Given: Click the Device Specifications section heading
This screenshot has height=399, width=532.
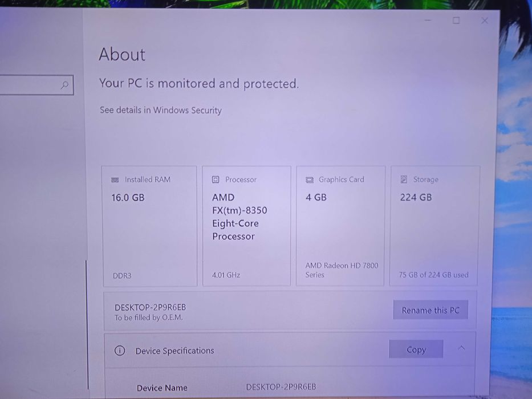Looking at the screenshot, I should coord(174,351).
